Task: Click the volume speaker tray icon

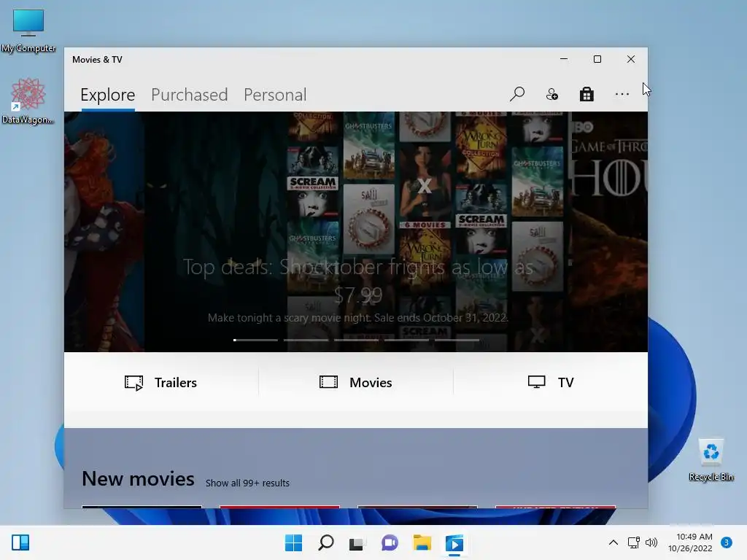Action: [x=651, y=542]
